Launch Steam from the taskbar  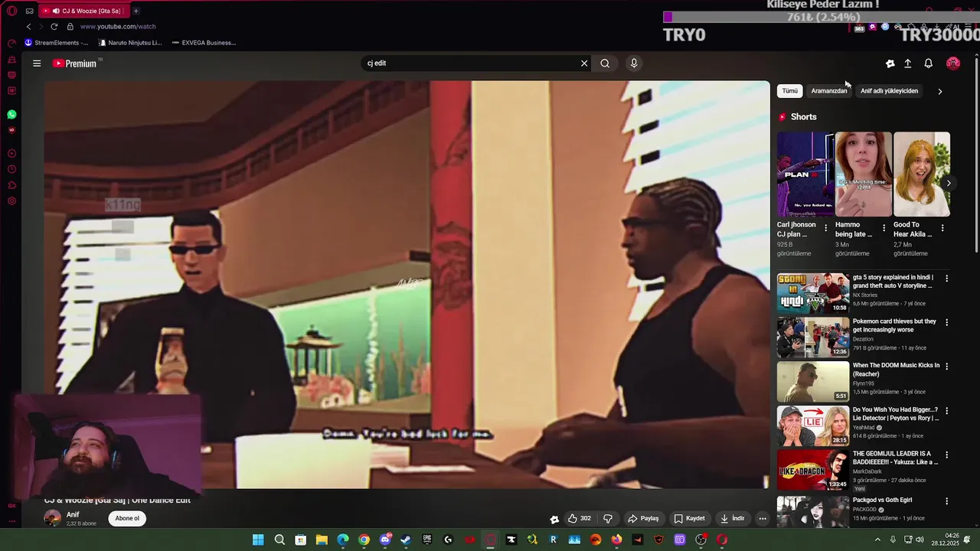[406, 540]
